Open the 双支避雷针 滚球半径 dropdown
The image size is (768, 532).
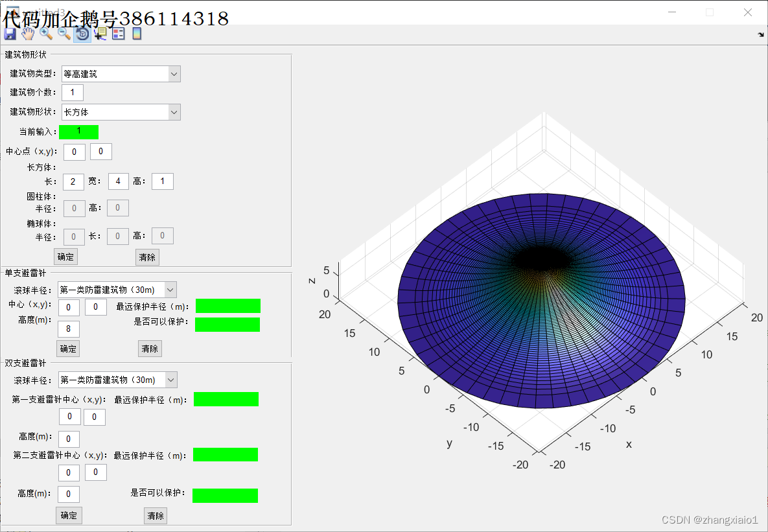[x=117, y=380]
